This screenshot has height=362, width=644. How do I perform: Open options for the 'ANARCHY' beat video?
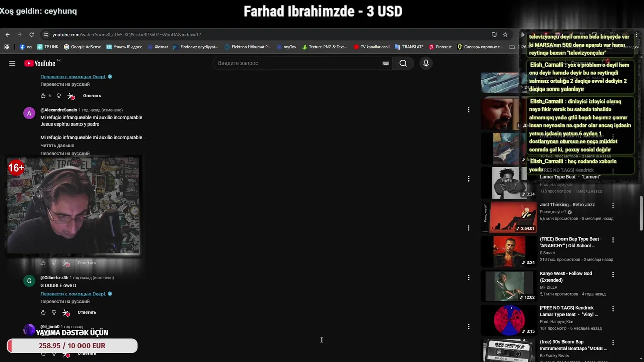(613, 240)
